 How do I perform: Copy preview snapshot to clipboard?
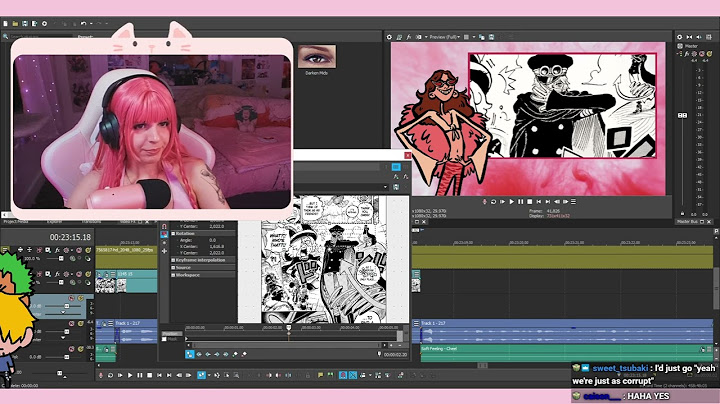[x=482, y=37]
